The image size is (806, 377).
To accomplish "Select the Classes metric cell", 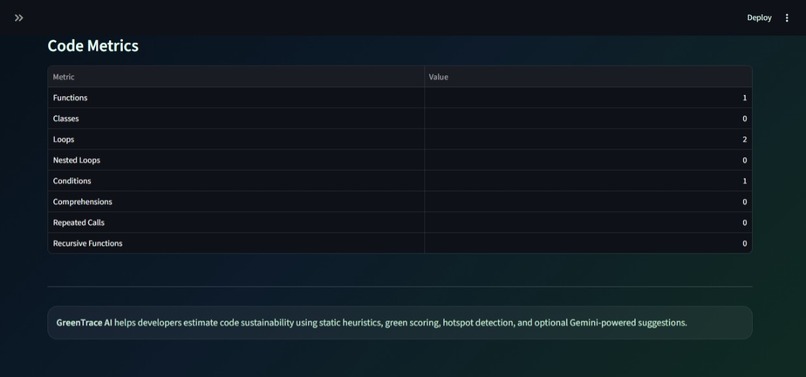I will pos(236,118).
